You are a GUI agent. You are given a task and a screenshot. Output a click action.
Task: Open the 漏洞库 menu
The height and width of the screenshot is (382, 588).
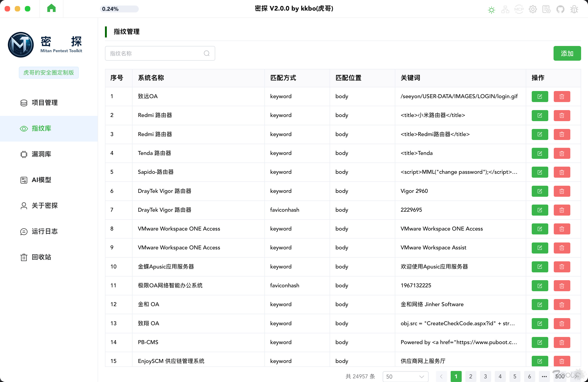pyautogui.click(x=49, y=154)
